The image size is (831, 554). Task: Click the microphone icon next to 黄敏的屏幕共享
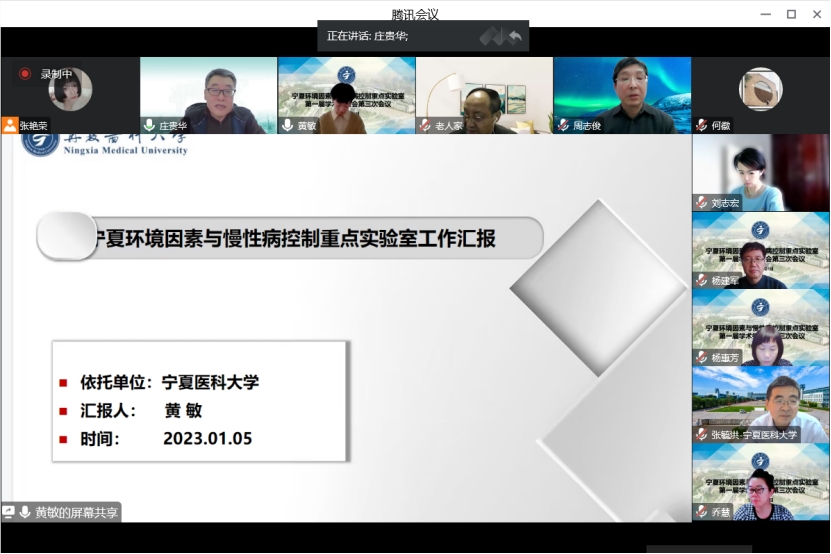pyautogui.click(x=25, y=512)
